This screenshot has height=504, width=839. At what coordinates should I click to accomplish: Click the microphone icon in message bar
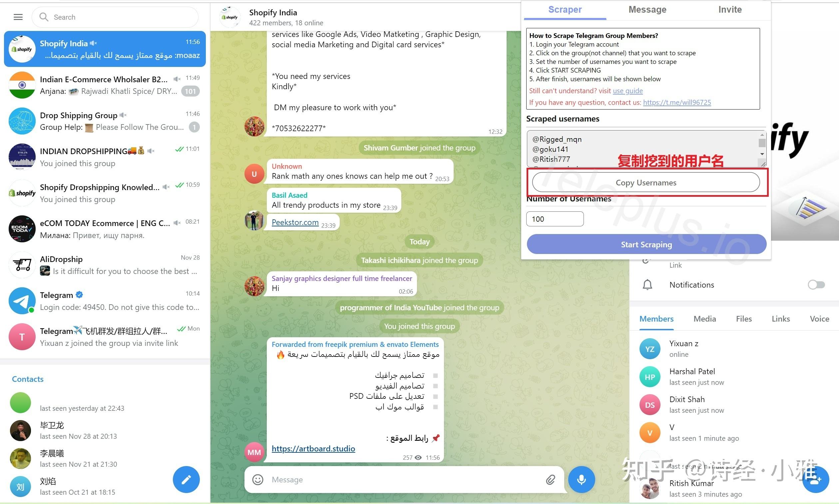point(582,479)
